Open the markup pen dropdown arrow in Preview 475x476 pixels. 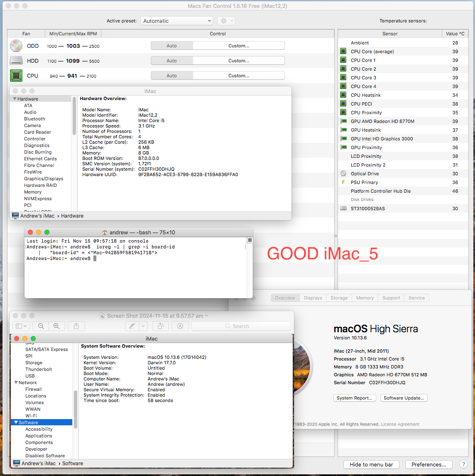pos(143,326)
